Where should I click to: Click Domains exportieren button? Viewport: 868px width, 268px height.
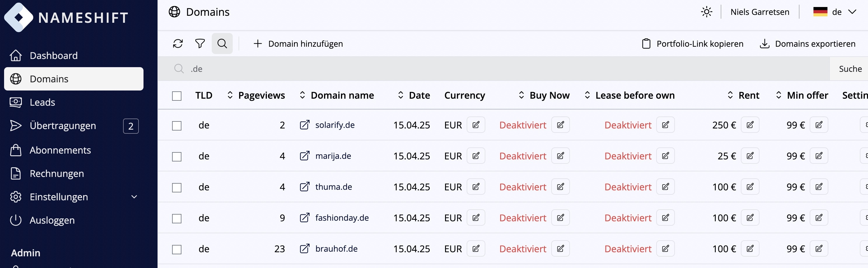pos(807,44)
